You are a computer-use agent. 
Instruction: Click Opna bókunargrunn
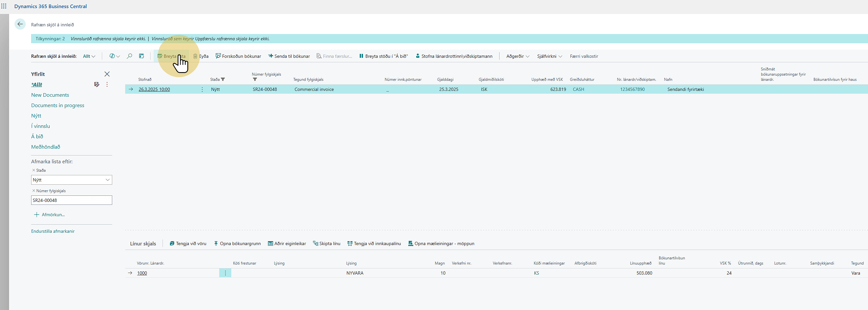(x=237, y=243)
